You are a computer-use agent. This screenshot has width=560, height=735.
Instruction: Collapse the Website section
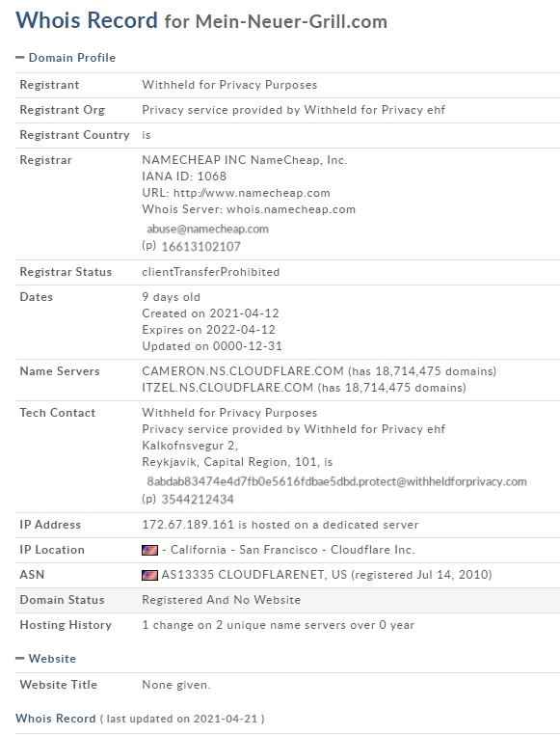coord(46,659)
